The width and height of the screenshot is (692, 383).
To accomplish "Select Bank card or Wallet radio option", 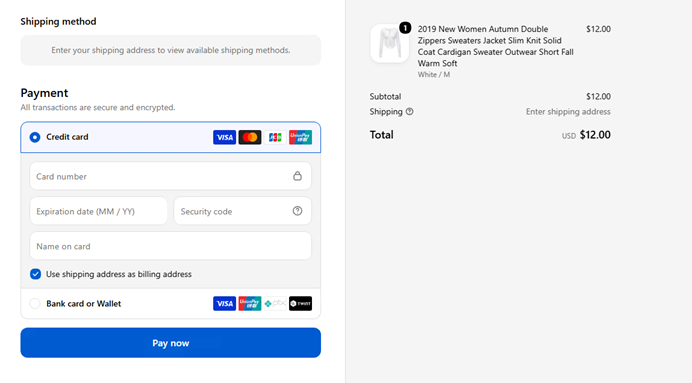I will click(35, 304).
